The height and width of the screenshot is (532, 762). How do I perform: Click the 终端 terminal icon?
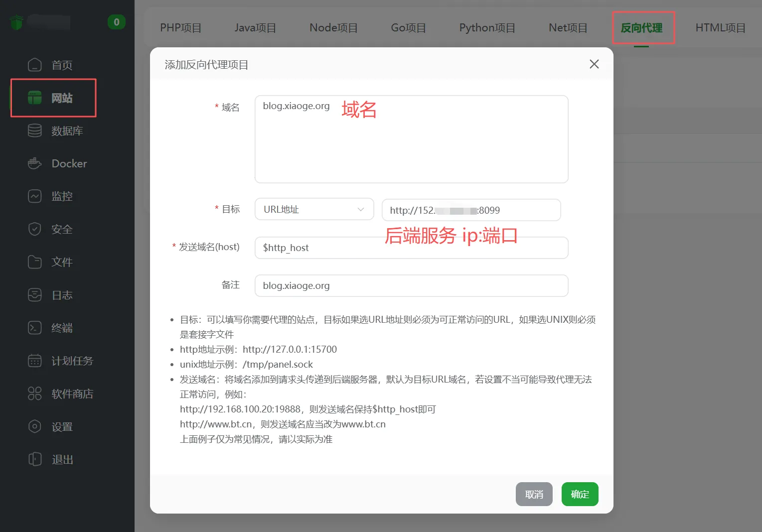pyautogui.click(x=35, y=328)
